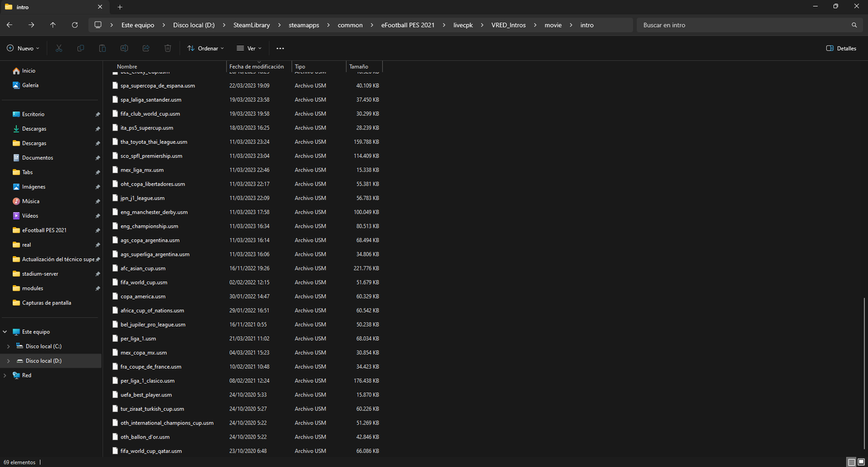Switch to details view layout icon
868x467 pixels.
pos(851,462)
